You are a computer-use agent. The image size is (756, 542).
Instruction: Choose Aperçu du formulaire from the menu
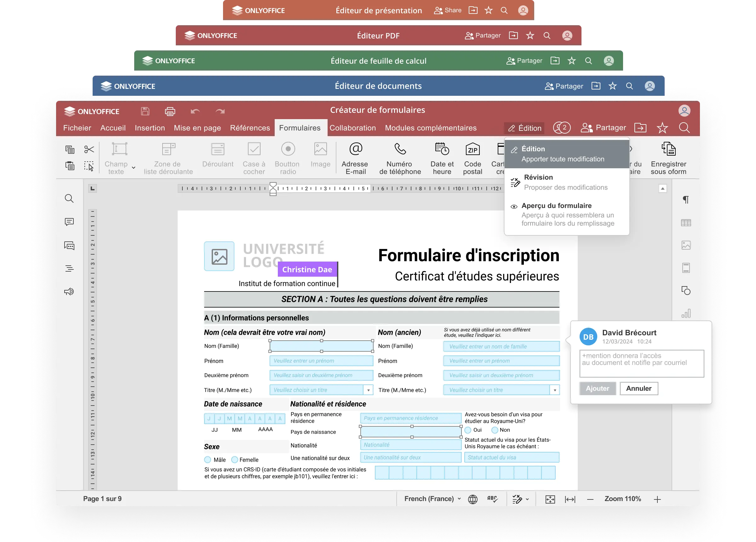pos(567,214)
